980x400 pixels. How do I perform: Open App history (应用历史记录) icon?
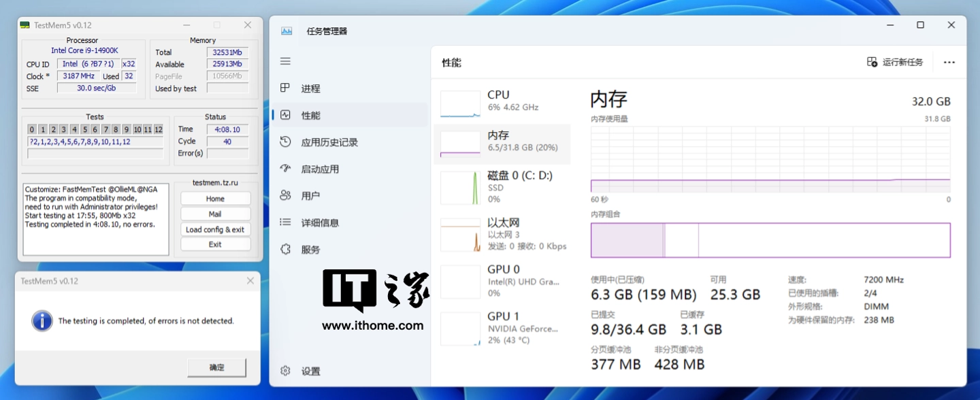pos(286,142)
